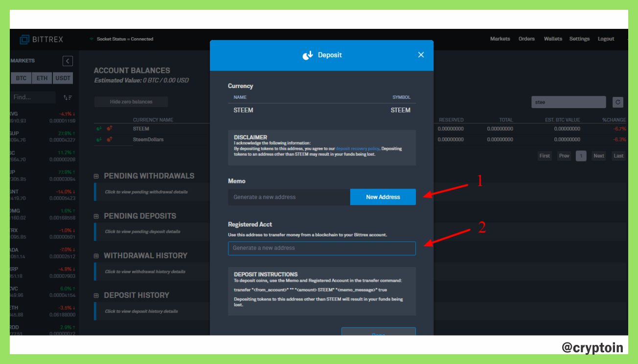The width and height of the screenshot is (638, 364).
Task: Go to the Last page of balances
Action: [x=619, y=156]
